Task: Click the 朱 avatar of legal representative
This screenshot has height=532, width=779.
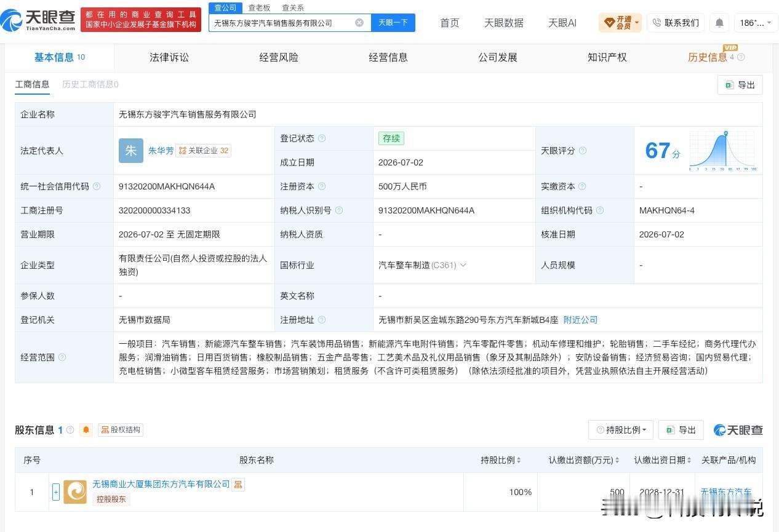Action: tap(131, 151)
